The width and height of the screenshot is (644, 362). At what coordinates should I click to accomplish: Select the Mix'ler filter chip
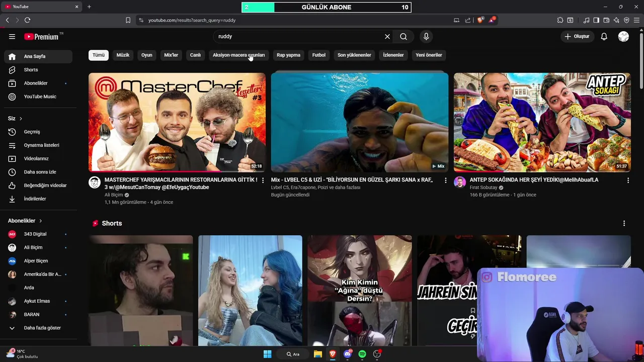coord(171,55)
